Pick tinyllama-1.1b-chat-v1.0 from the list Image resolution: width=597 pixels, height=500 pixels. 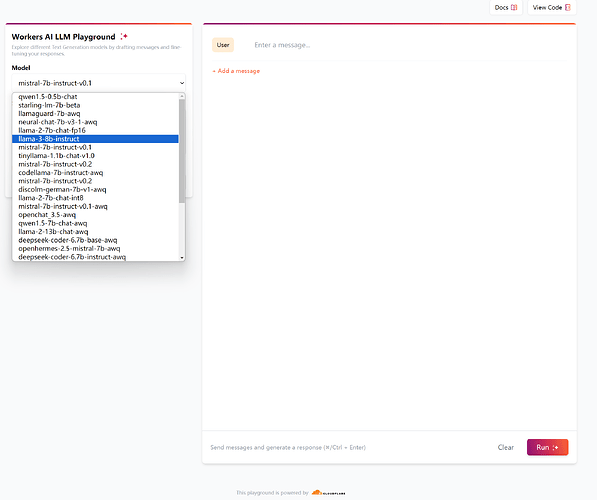pos(95,156)
